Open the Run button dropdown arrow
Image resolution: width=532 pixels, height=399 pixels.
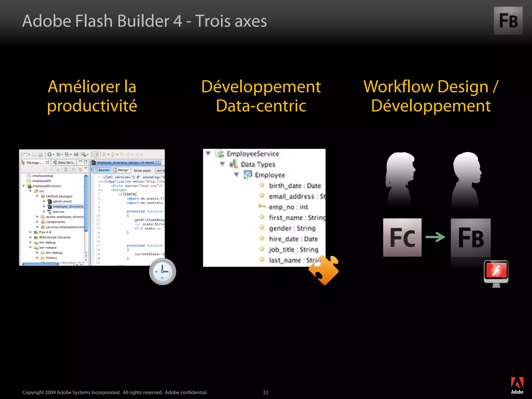(x=53, y=155)
